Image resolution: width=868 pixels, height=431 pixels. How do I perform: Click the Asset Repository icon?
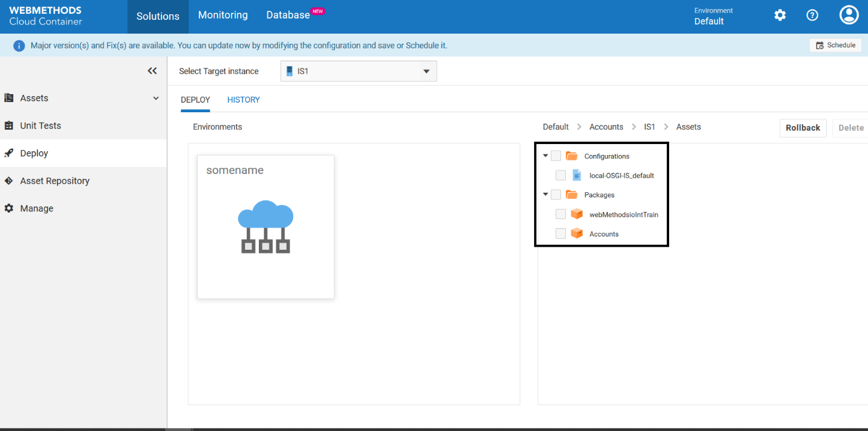(x=9, y=181)
